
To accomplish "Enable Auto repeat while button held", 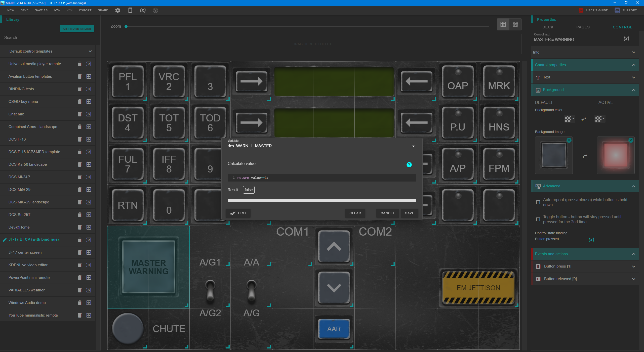I will point(538,202).
